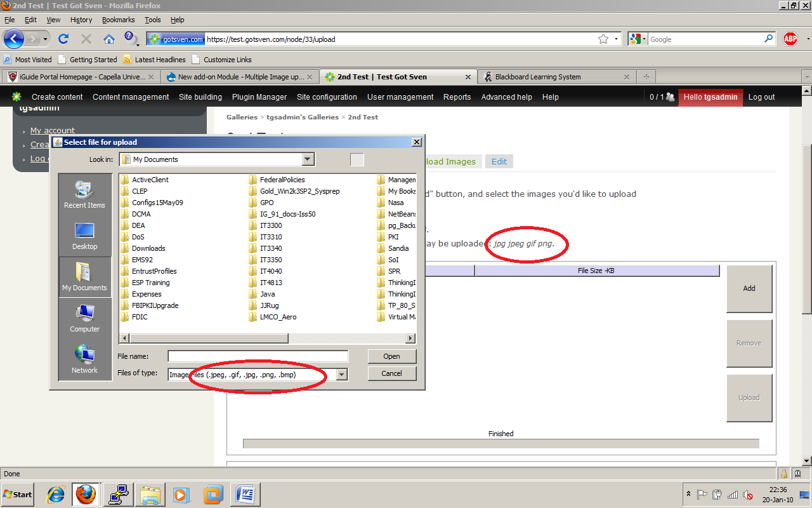Select the Nasa folder
The height and width of the screenshot is (508, 812).
coord(390,203)
